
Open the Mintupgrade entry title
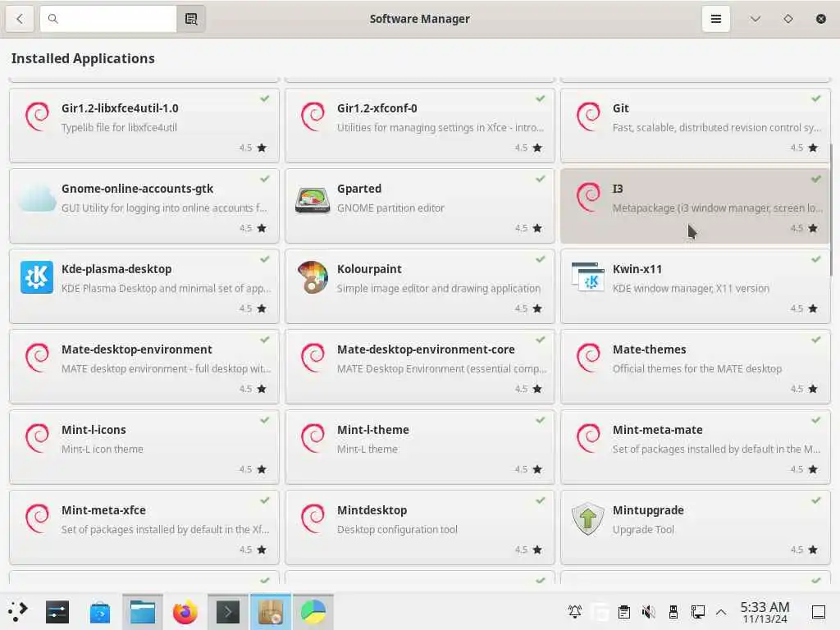648,510
